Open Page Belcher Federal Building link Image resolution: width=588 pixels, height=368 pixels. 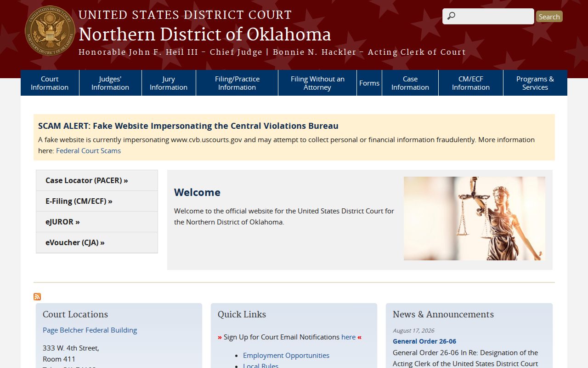coord(90,330)
